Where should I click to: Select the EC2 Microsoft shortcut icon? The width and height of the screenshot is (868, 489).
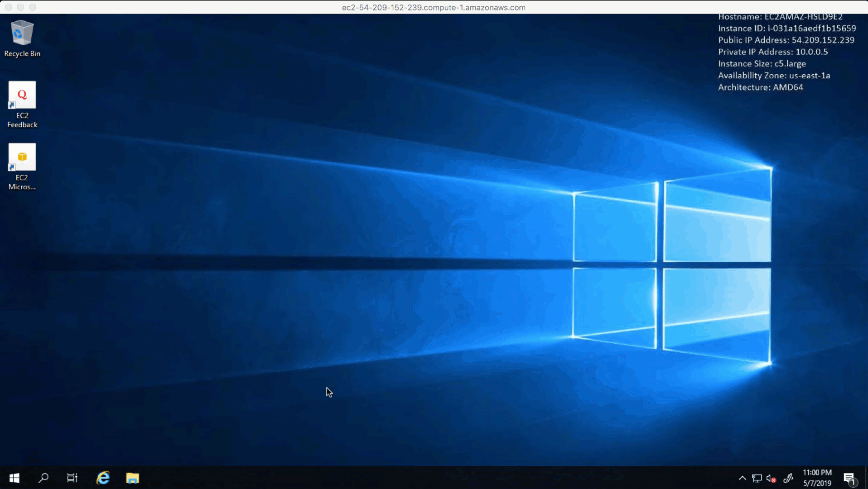pyautogui.click(x=22, y=167)
